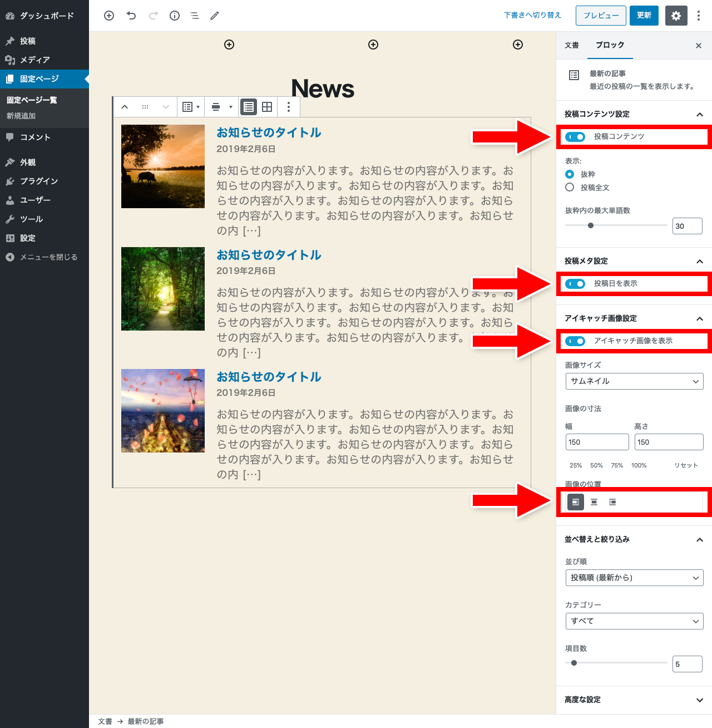The height and width of the screenshot is (728, 712).
Task: Select the 投稿全文 radio button
Action: (569, 187)
